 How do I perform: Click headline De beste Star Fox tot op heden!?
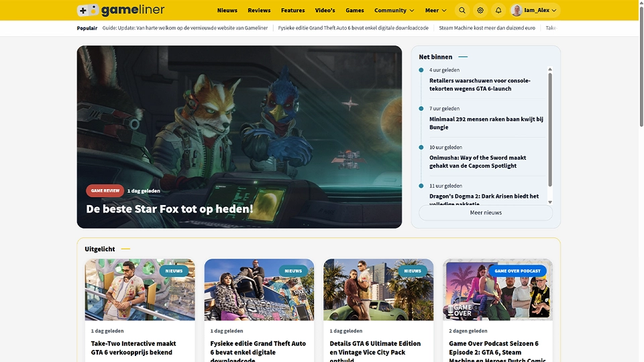(x=169, y=209)
